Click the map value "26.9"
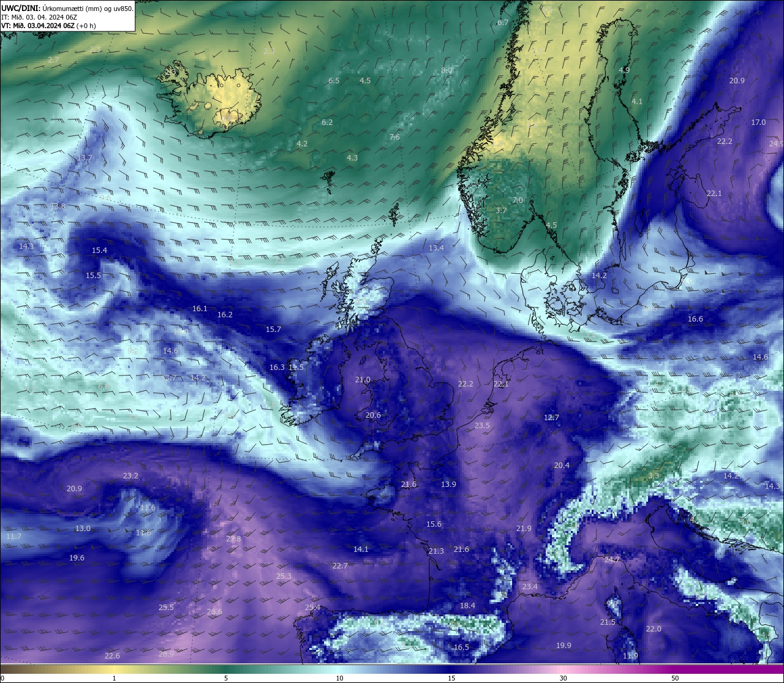This screenshot has height=683, width=784. [166, 654]
